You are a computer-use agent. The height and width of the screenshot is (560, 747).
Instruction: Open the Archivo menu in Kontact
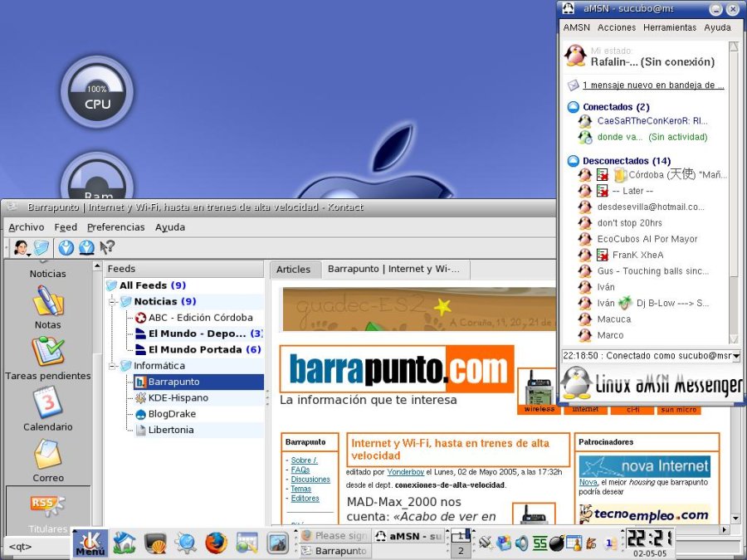[x=27, y=227]
